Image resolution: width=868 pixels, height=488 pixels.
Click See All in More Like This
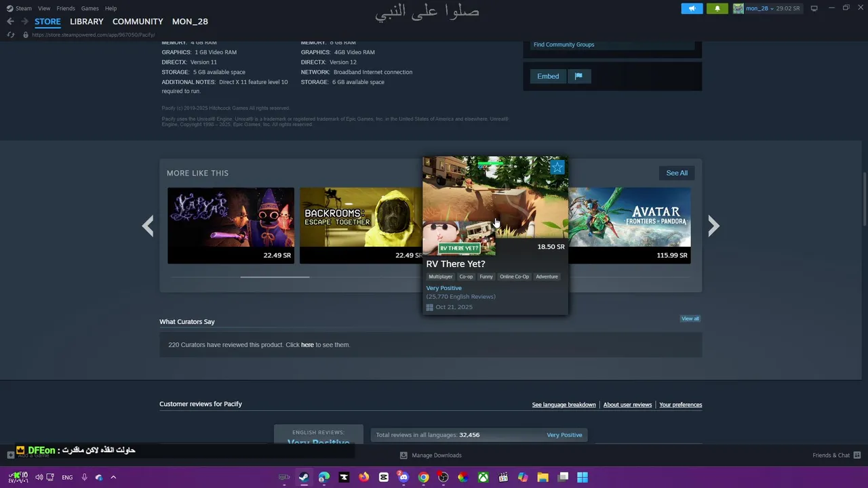[677, 173]
